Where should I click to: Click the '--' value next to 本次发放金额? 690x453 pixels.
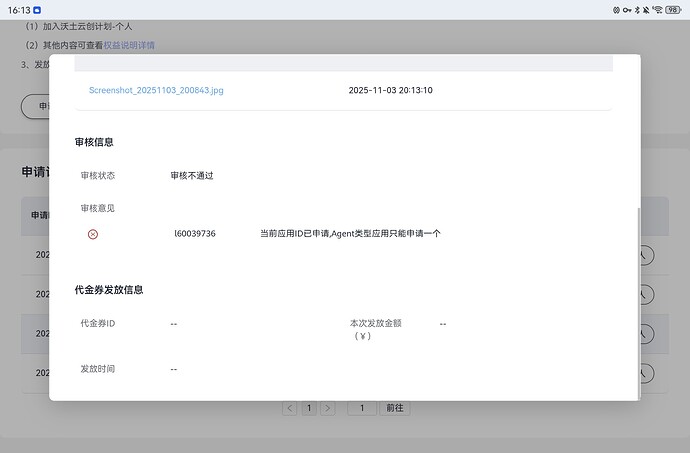click(443, 324)
